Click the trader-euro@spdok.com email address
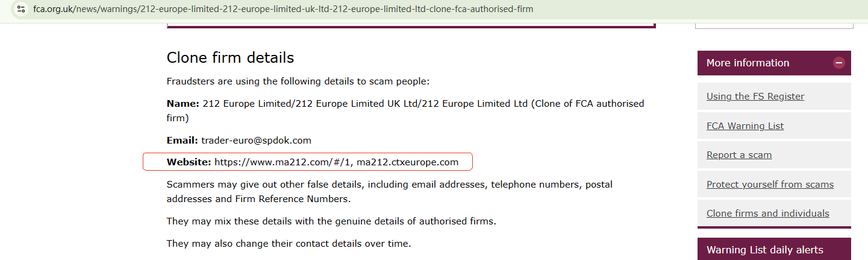868x260 pixels. click(x=256, y=141)
